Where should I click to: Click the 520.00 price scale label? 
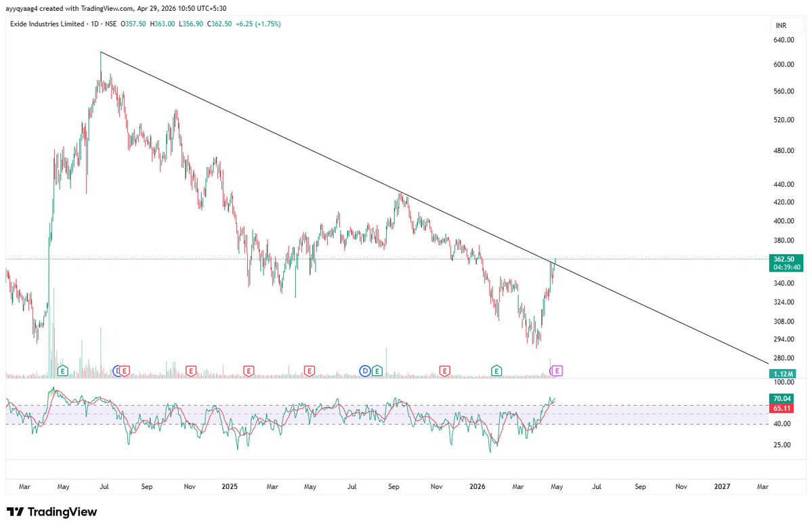pyautogui.click(x=784, y=120)
